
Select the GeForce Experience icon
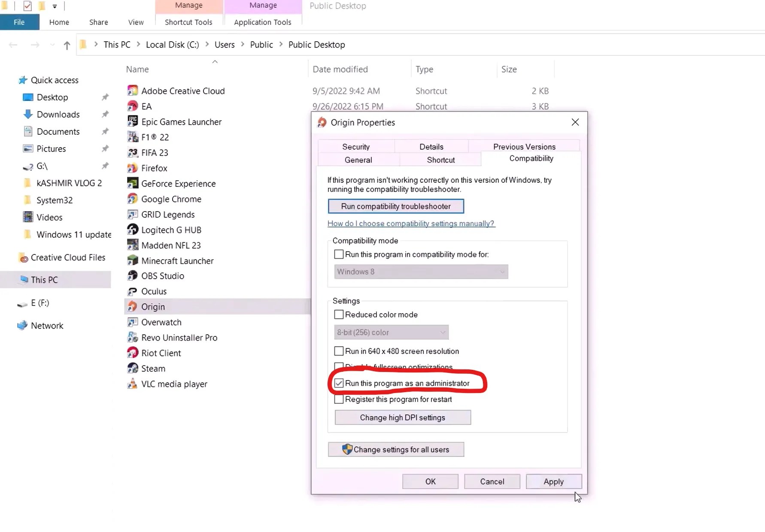click(x=133, y=183)
